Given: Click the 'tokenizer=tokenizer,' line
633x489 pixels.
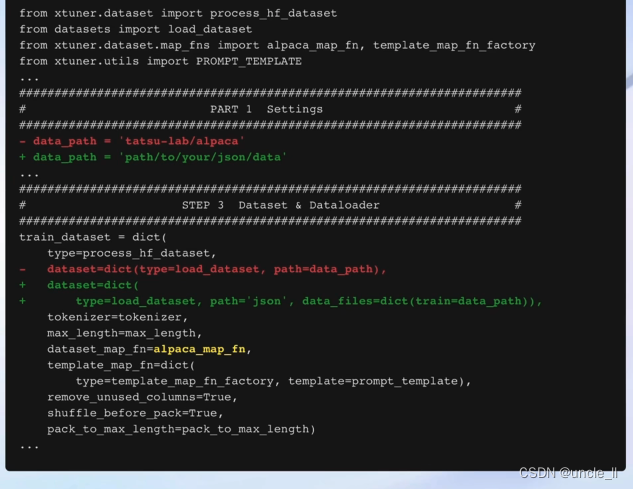Looking at the screenshot, I should tap(117, 317).
